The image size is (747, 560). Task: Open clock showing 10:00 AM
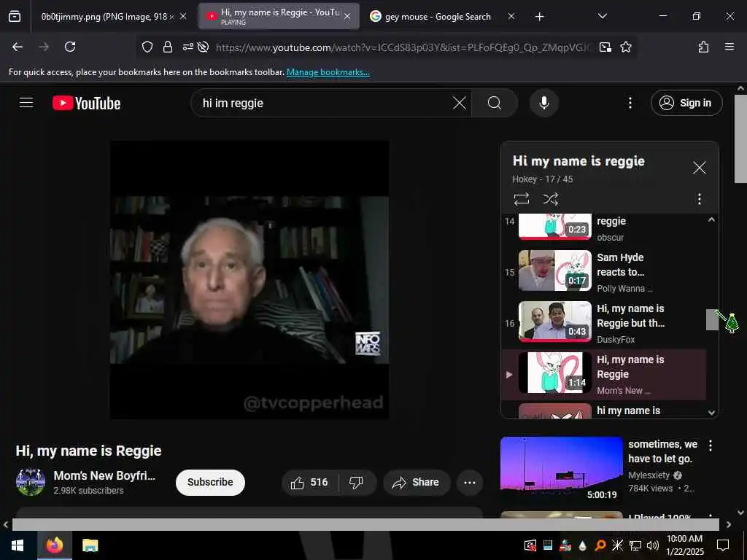pyautogui.click(x=684, y=545)
